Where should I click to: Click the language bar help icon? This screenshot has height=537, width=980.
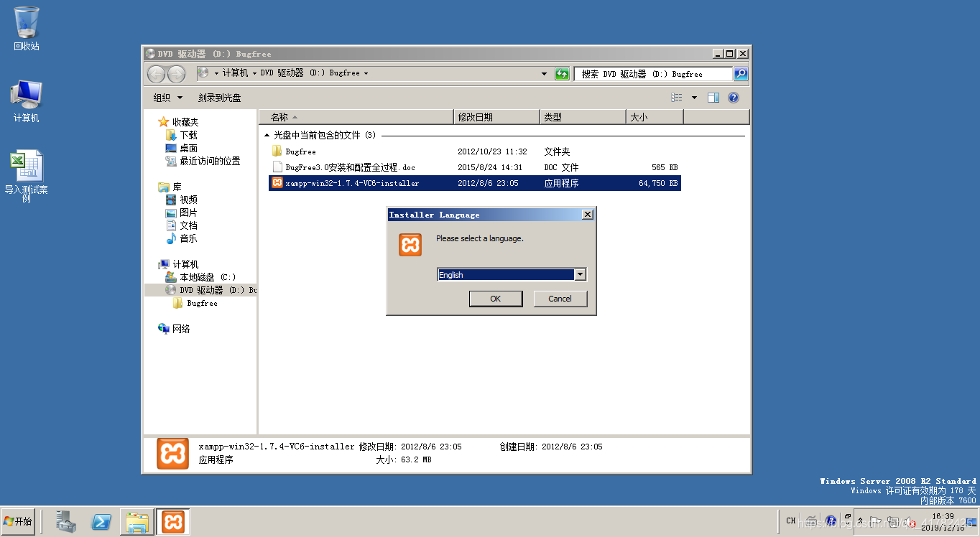click(831, 521)
